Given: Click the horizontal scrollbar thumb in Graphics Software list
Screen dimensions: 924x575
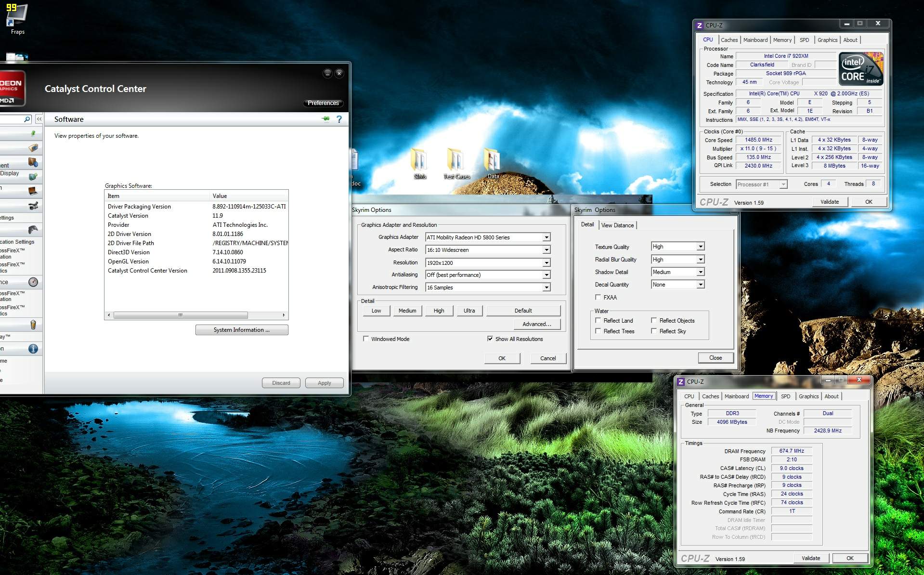Looking at the screenshot, I should 181,315.
